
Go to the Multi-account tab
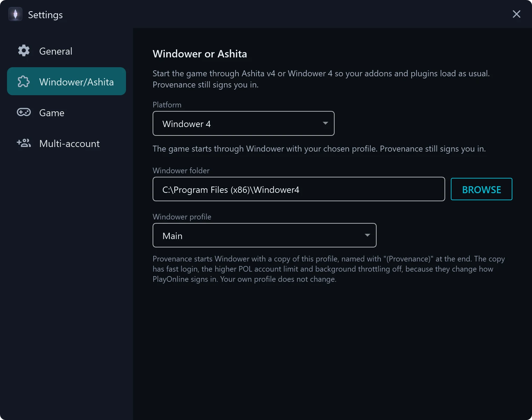[66, 143]
